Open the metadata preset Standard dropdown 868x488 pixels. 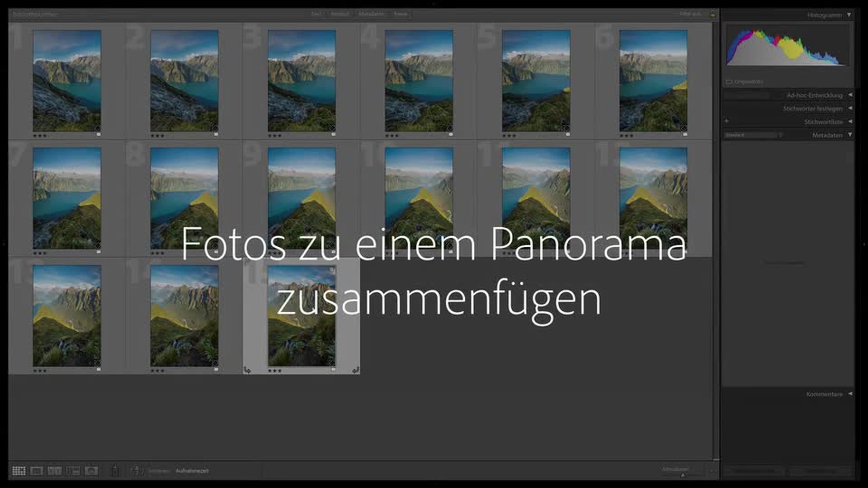tap(753, 135)
